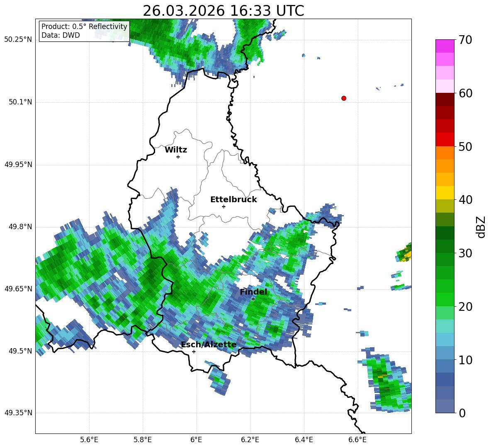Click the 6.4°E longitude label
This screenshot has height=448, width=491.
pyautogui.click(x=304, y=440)
